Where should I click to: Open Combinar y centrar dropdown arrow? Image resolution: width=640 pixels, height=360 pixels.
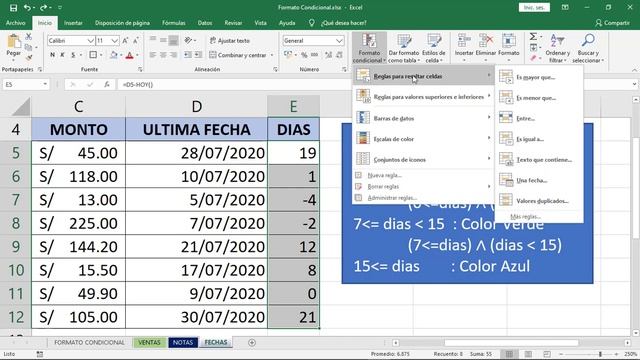pos(272,55)
